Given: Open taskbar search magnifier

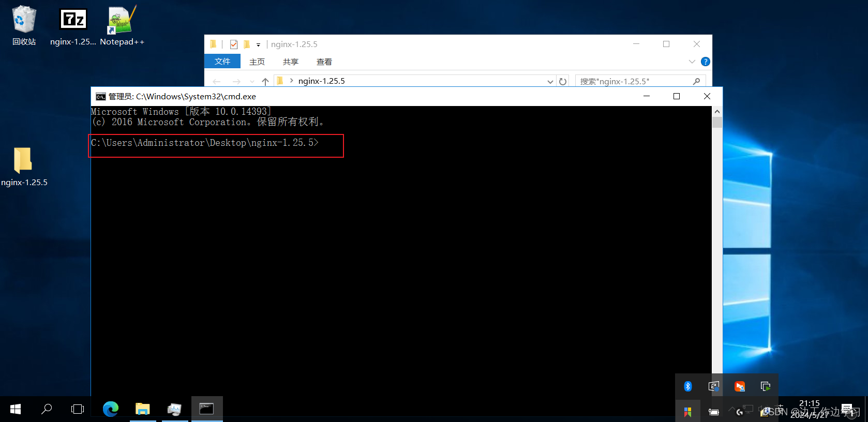Looking at the screenshot, I should click(x=47, y=409).
